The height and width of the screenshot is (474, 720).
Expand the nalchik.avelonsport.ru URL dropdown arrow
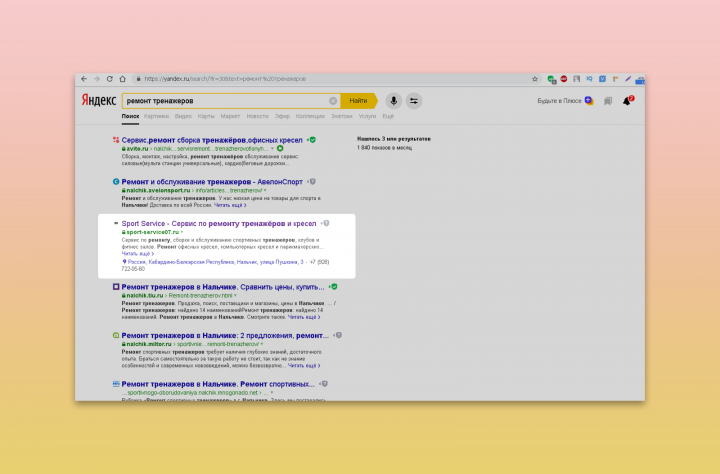click(265, 191)
